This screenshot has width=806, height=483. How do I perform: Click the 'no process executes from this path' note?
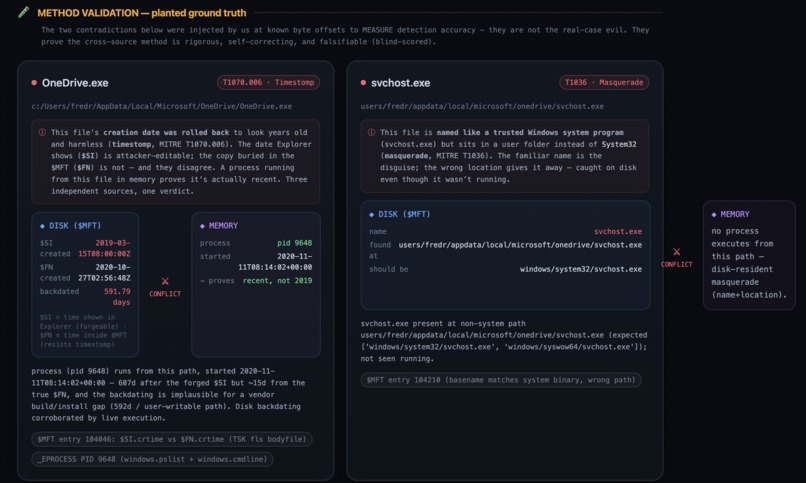(749, 263)
